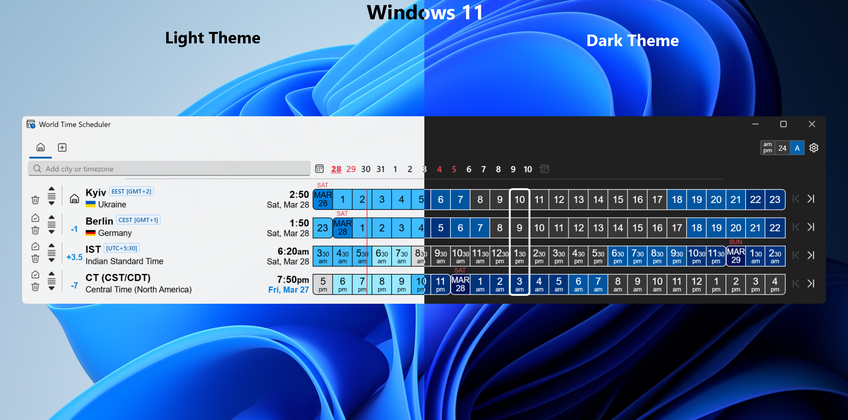Click the MAR 28 cell in CT row

point(460,284)
